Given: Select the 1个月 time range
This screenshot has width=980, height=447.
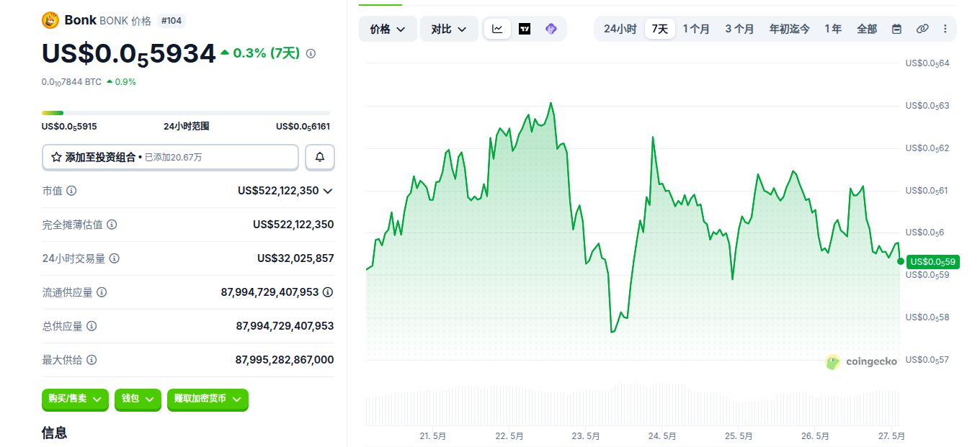Looking at the screenshot, I should pos(696,29).
